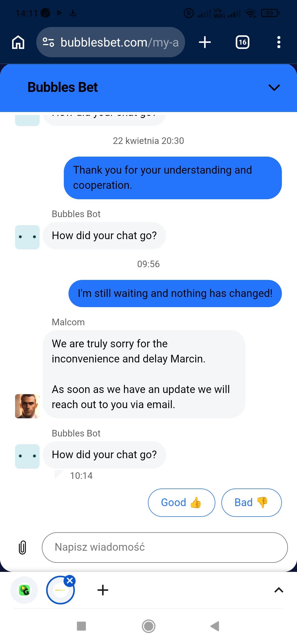Focus the Napisz wiadomość message field

click(164, 547)
